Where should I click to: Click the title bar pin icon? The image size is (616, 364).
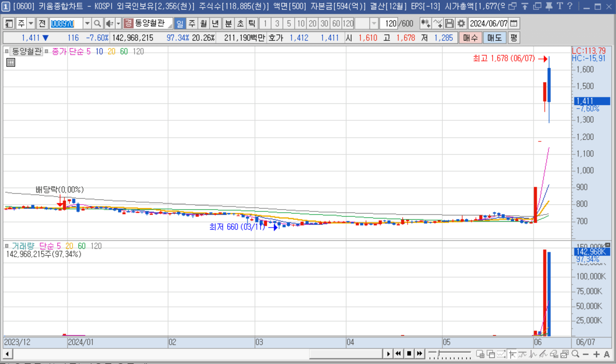tap(549, 6)
